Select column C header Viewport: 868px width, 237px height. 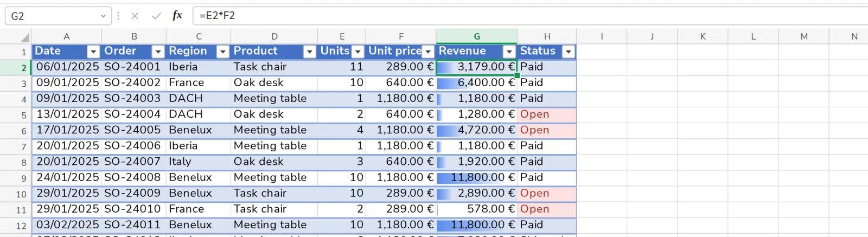click(199, 36)
